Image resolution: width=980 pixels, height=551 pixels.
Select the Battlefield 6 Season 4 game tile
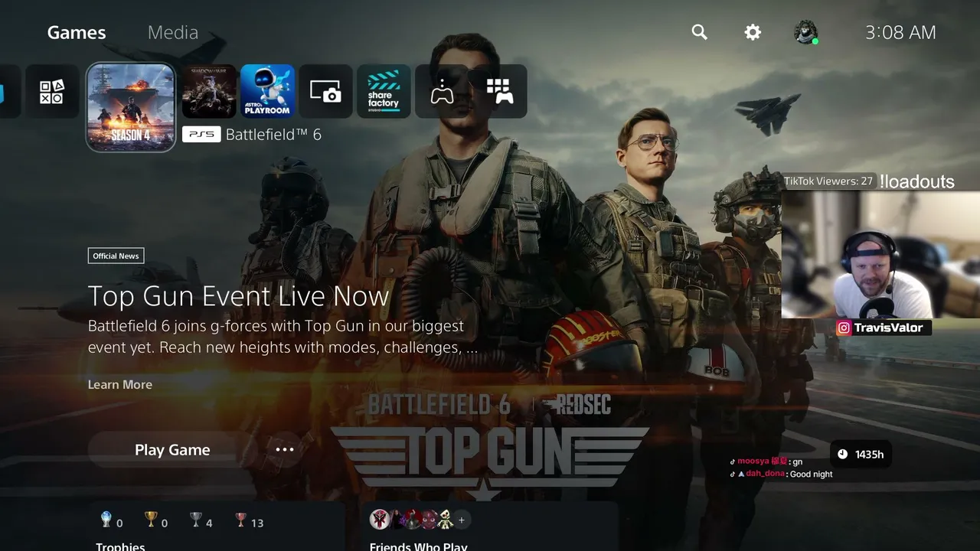pos(131,107)
